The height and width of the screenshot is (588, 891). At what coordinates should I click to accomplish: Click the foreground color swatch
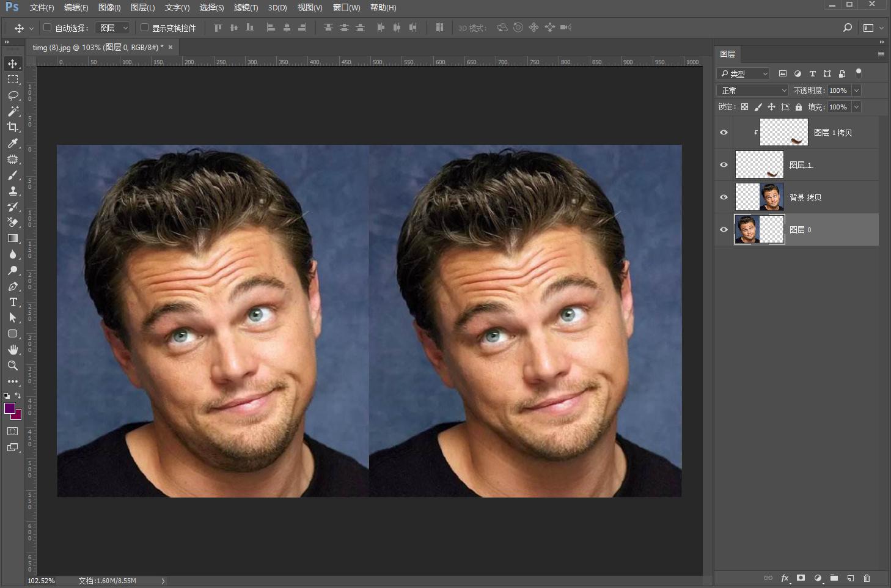coord(9,408)
